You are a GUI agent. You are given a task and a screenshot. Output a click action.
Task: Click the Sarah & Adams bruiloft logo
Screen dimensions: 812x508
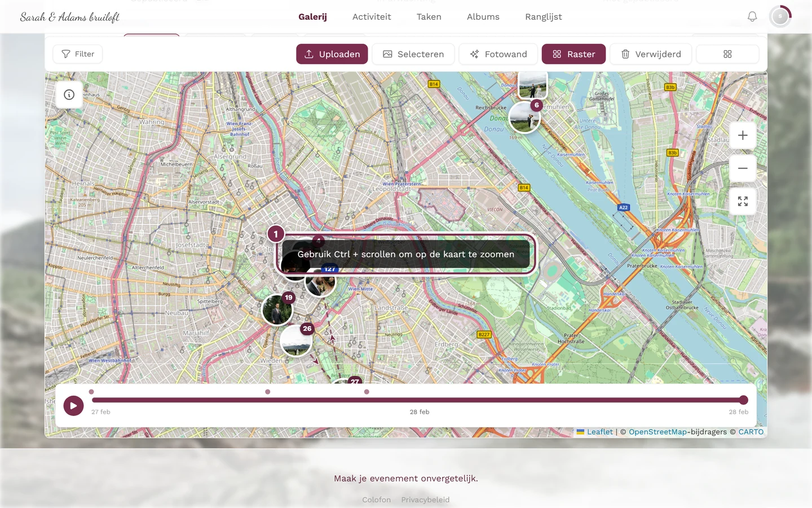[70, 17]
